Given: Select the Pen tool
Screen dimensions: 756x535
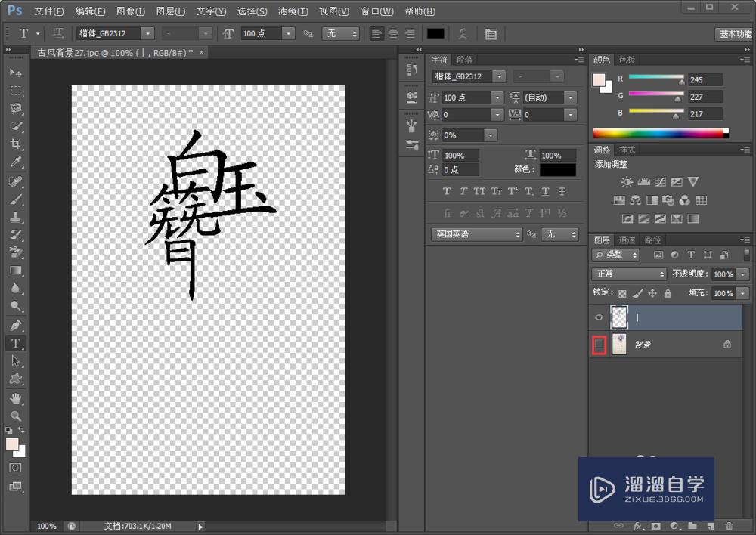Looking at the screenshot, I should click(15, 326).
